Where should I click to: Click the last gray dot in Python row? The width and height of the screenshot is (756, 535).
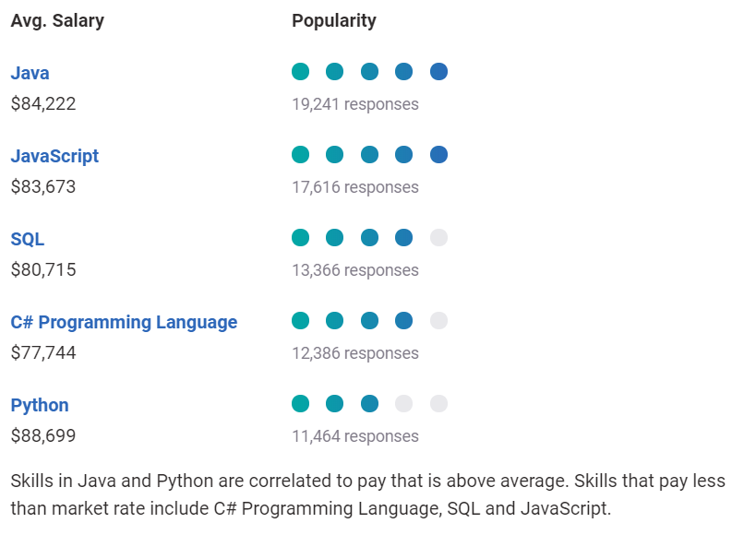438,403
